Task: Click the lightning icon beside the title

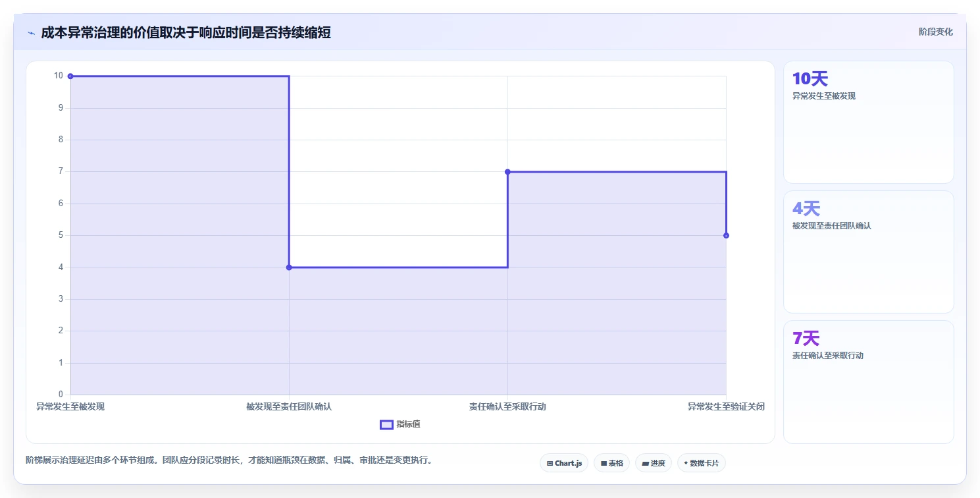Action: [31, 33]
